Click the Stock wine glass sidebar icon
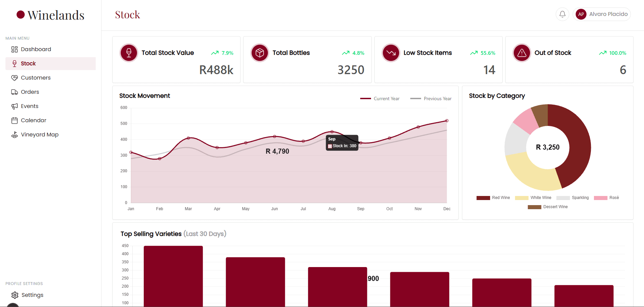The width and height of the screenshot is (644, 307). (x=15, y=64)
